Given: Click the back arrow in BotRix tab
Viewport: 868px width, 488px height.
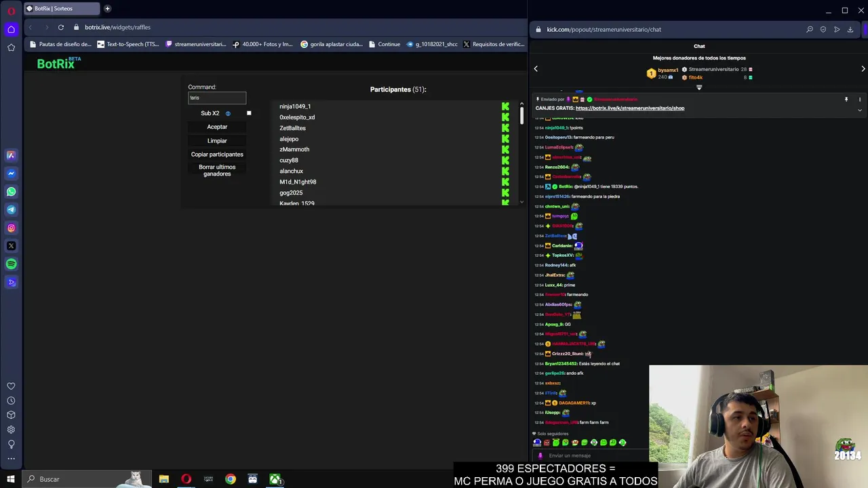Looking at the screenshot, I should tap(30, 27).
